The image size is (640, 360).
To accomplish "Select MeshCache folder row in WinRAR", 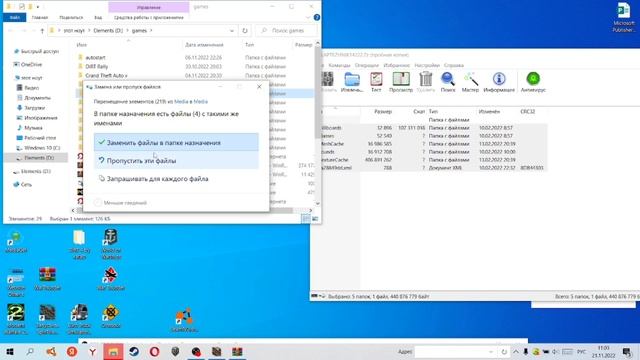I will pyautogui.click(x=433, y=144).
